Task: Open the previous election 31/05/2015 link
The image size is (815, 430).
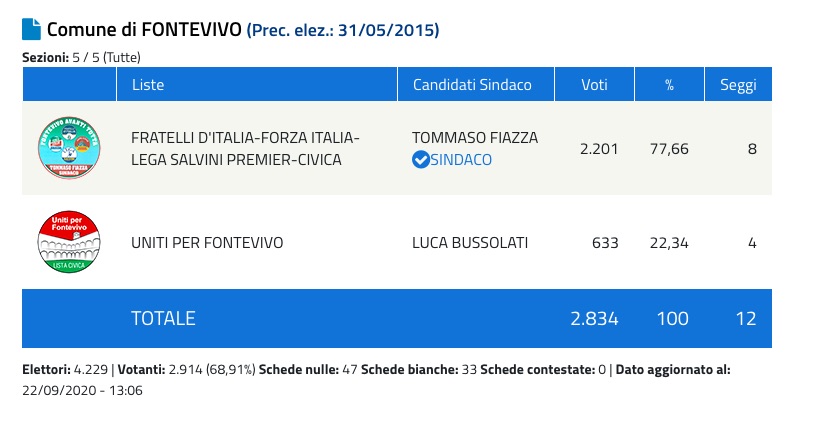Action: (343, 30)
